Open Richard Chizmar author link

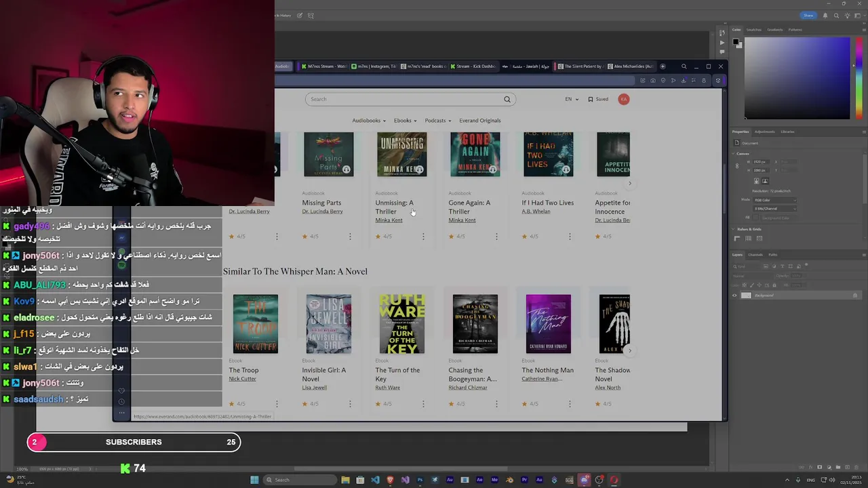(x=468, y=388)
